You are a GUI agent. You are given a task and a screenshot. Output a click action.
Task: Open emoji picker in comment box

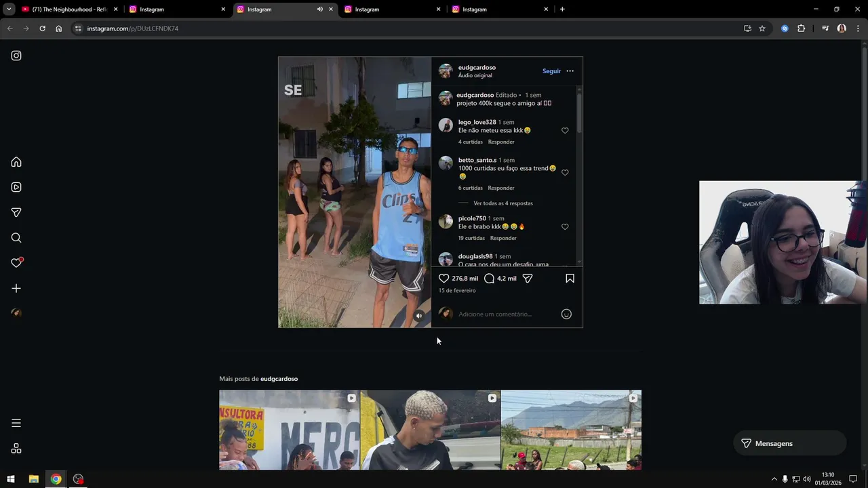(566, 314)
